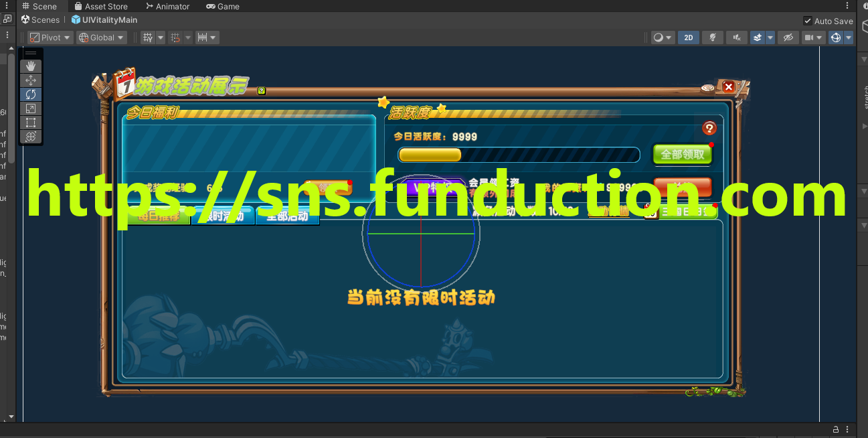Open grid snapping settings arrow
This screenshot has height=438, width=868.
point(188,38)
